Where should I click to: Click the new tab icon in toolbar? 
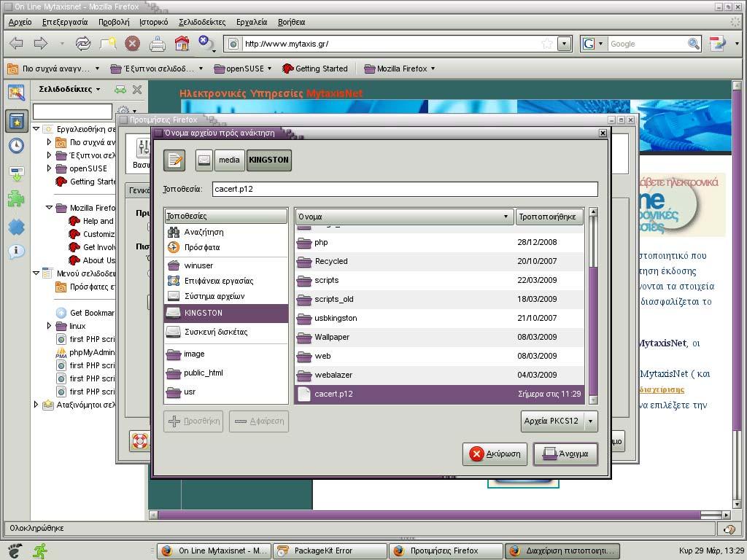108,44
